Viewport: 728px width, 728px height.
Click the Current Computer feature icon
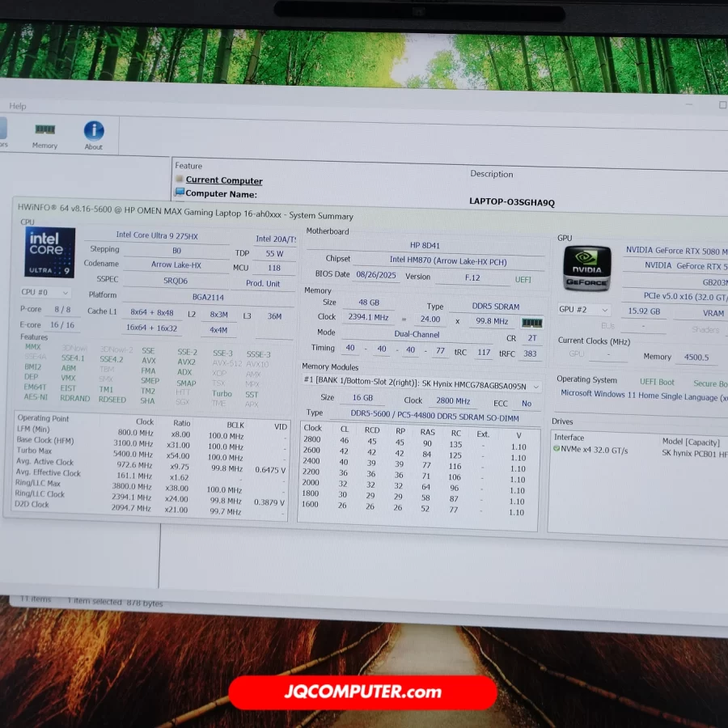click(x=180, y=180)
